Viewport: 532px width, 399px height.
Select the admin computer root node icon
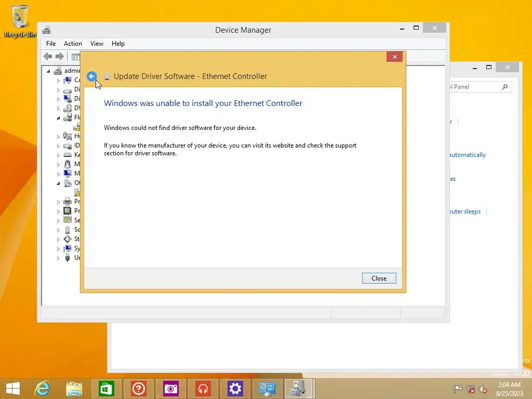click(x=58, y=71)
